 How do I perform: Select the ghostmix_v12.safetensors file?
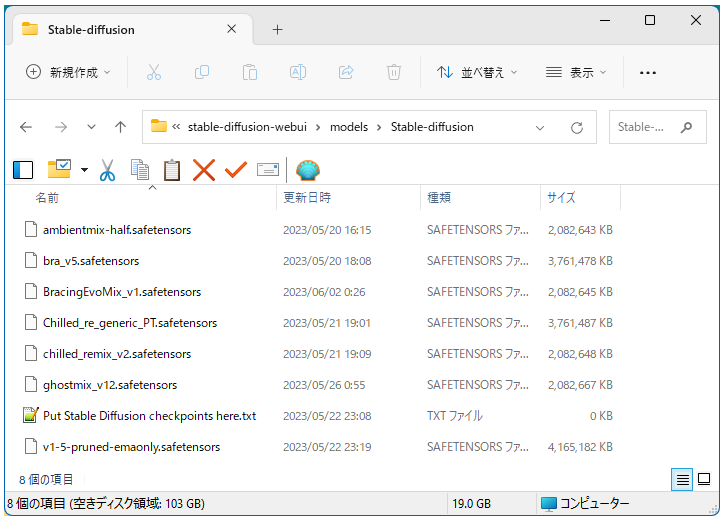tap(110, 385)
